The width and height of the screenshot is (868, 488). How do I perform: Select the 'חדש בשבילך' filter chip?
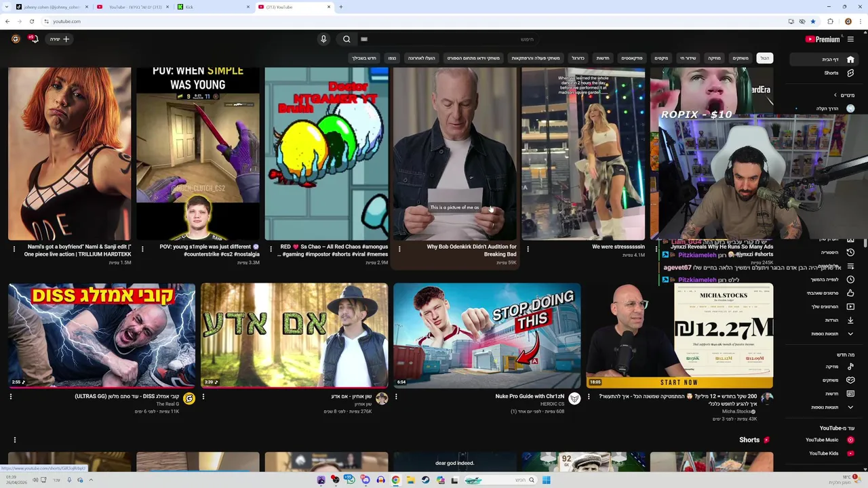pyautogui.click(x=364, y=58)
